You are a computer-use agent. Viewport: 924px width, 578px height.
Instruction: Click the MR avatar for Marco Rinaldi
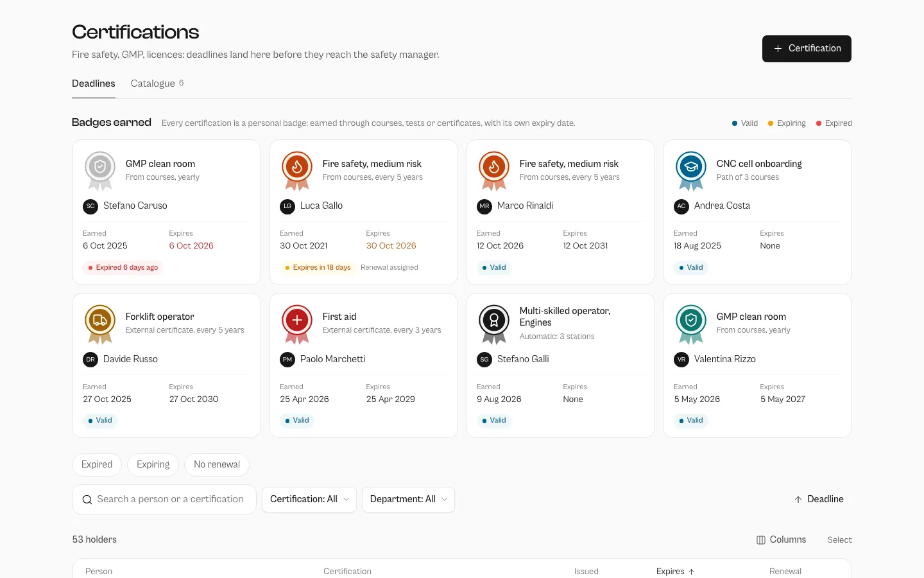[x=484, y=206]
